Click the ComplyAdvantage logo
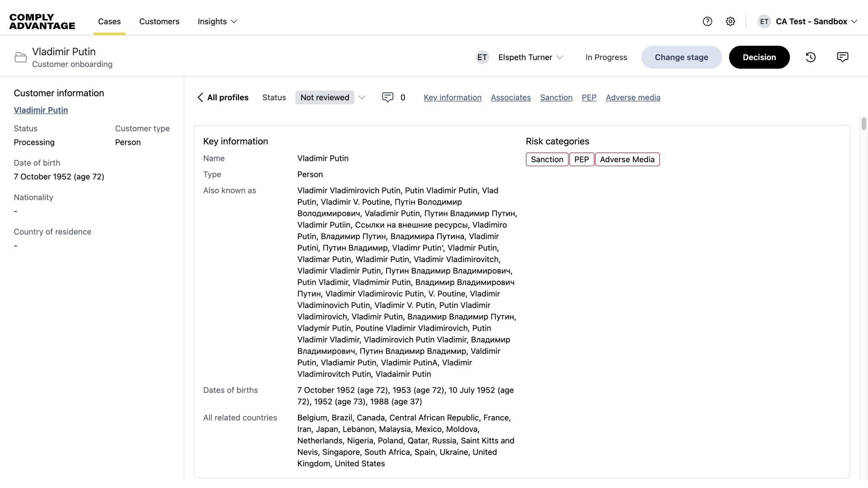 point(42,21)
